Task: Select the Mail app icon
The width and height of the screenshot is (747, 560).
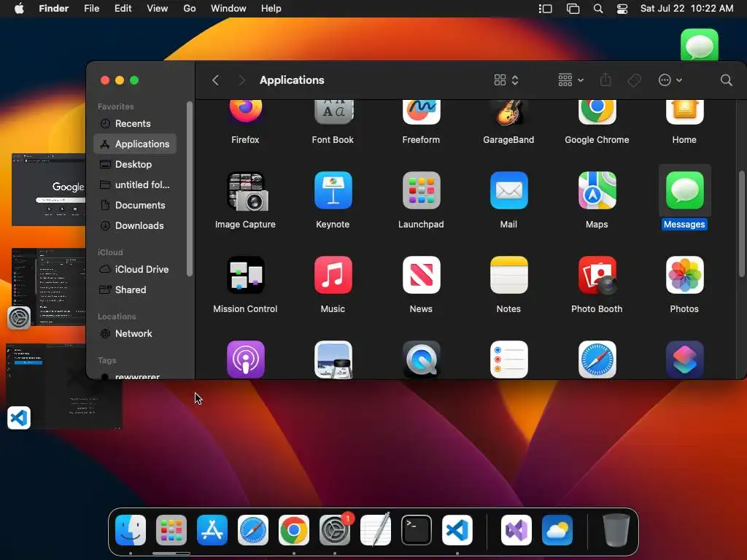Action: point(508,190)
